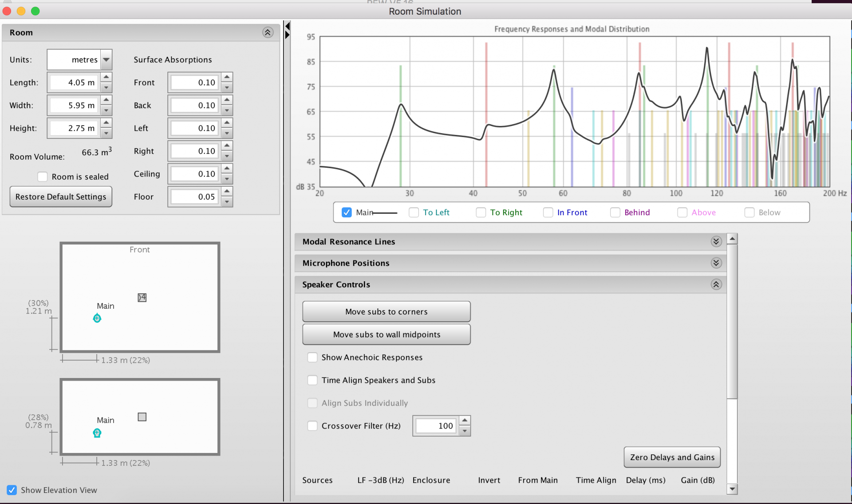Viewport: 852px width, 504px height.
Task: Enable Show Anechoic Responses
Action: [312, 357]
